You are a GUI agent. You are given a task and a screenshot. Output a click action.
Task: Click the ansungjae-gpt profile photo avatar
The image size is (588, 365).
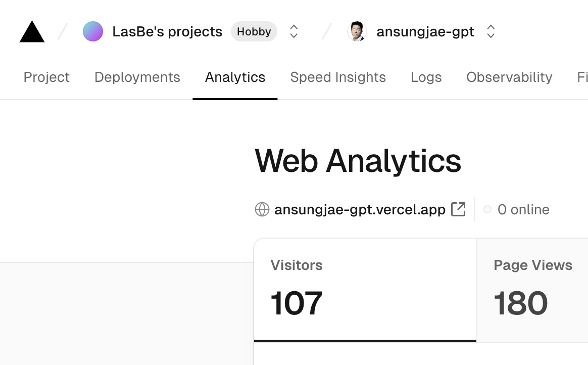point(357,31)
